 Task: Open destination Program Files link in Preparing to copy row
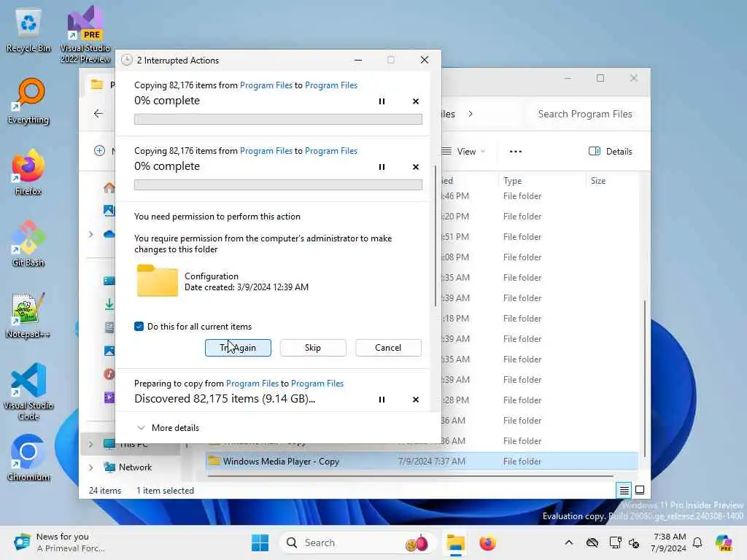click(x=317, y=384)
